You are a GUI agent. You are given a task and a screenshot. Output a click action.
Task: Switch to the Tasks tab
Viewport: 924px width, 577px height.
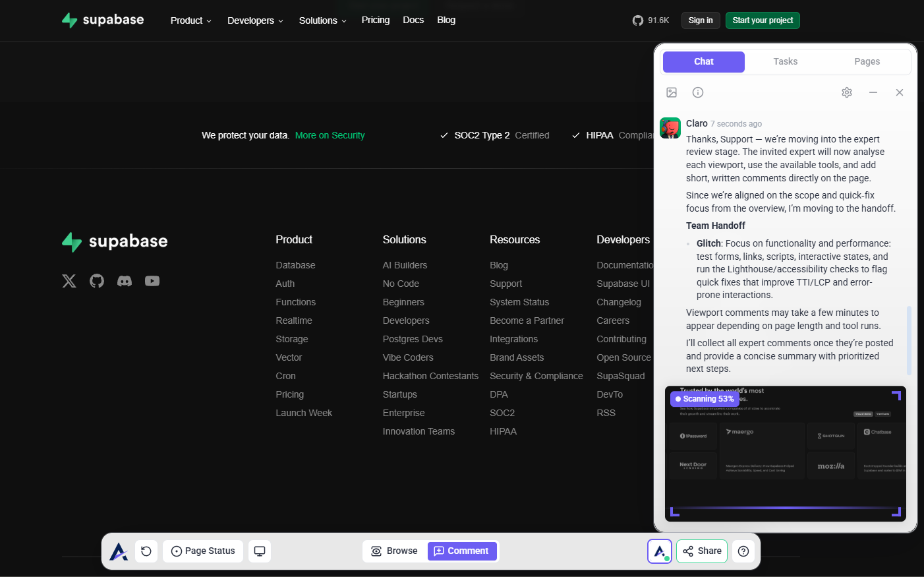click(x=785, y=61)
